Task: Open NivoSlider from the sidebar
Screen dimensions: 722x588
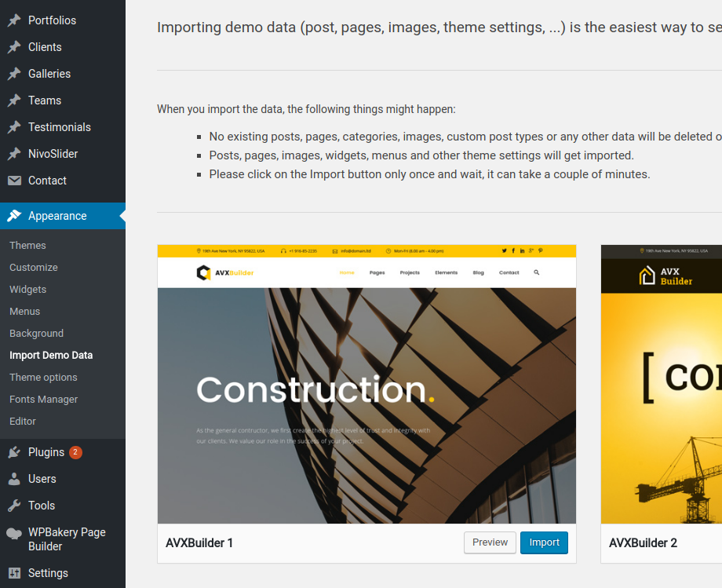Action: click(x=53, y=154)
